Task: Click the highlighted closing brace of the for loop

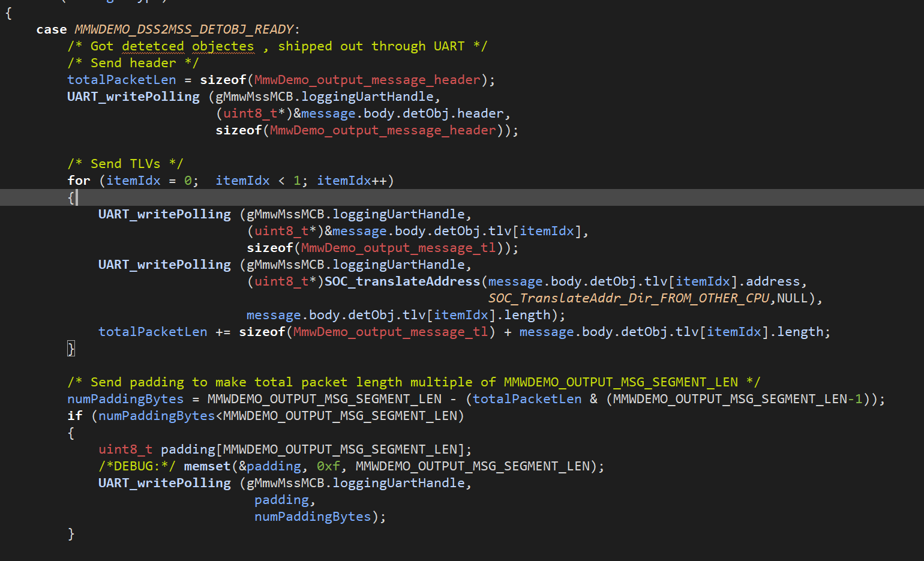Action: pos(71,349)
